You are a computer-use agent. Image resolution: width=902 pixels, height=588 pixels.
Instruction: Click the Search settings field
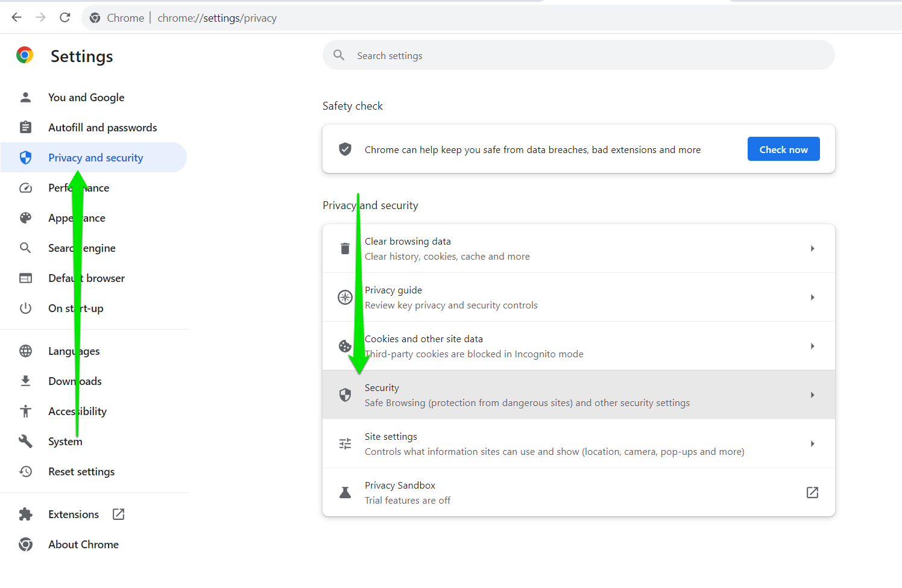point(579,55)
